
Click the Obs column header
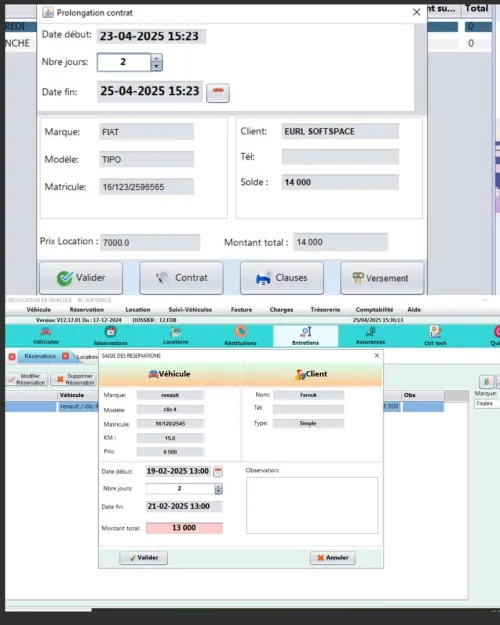coord(423,395)
